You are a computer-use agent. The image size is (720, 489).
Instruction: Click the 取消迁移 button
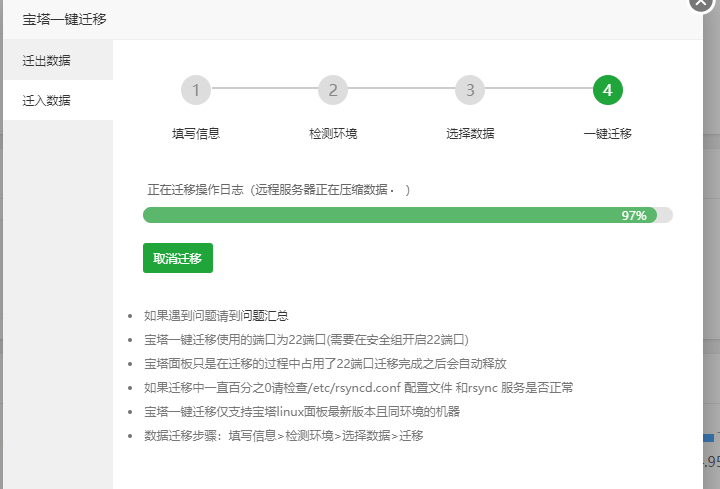tap(178, 258)
